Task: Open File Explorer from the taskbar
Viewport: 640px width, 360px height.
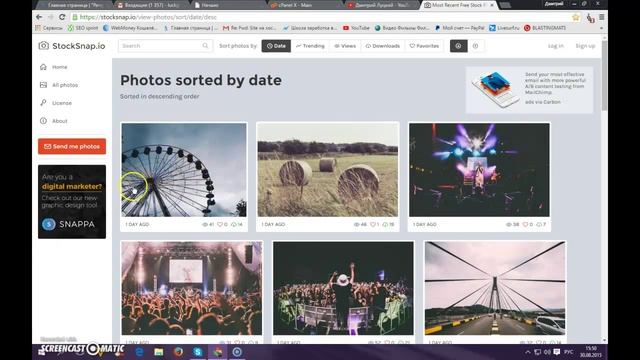Action: (159, 352)
